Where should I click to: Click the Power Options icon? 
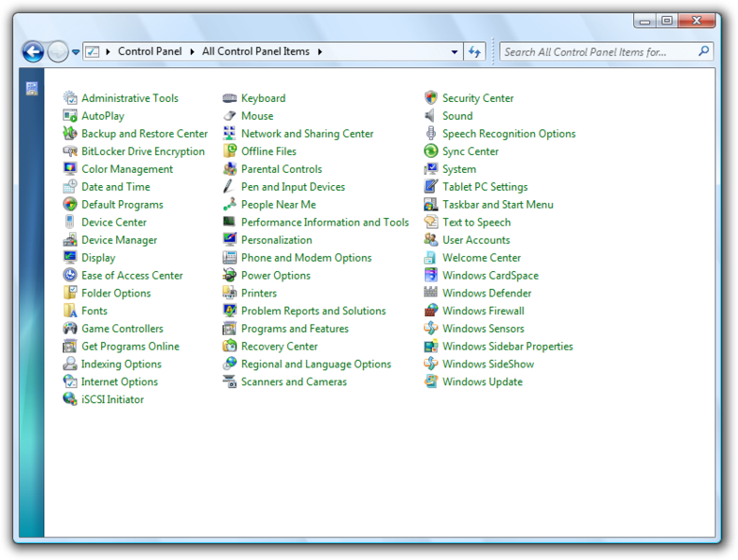point(229,276)
